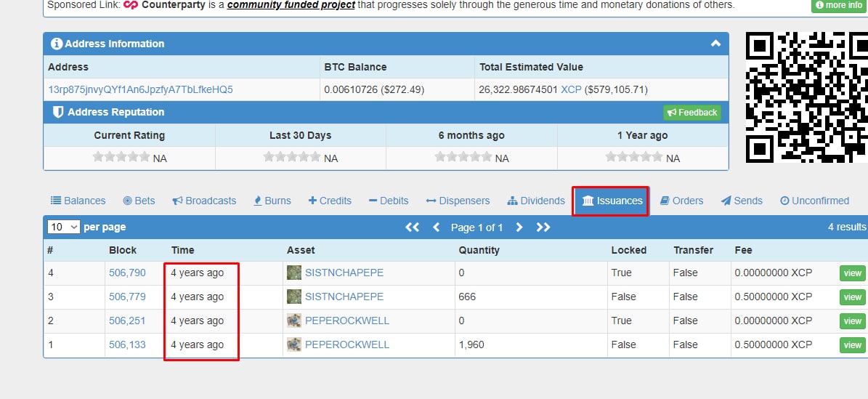Screen dimensions: 868x399
Task: Jump to last page double-arrow
Action: tap(543, 227)
